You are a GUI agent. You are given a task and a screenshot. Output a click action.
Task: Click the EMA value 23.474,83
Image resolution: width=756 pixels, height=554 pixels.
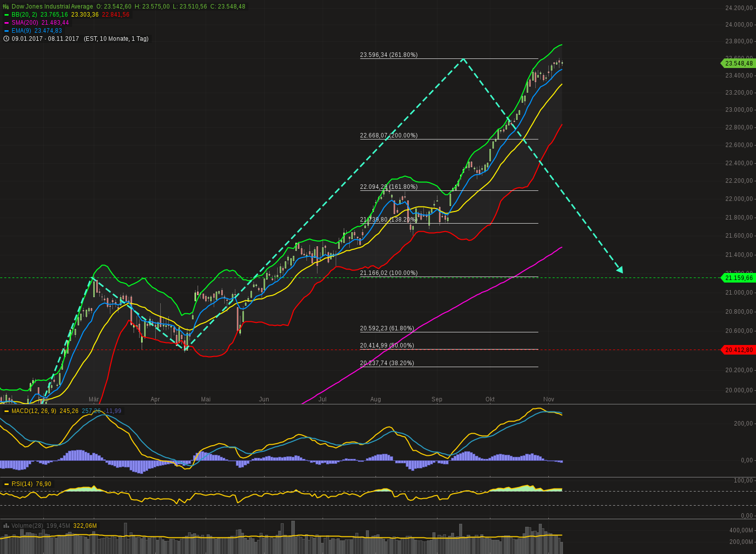click(x=48, y=31)
